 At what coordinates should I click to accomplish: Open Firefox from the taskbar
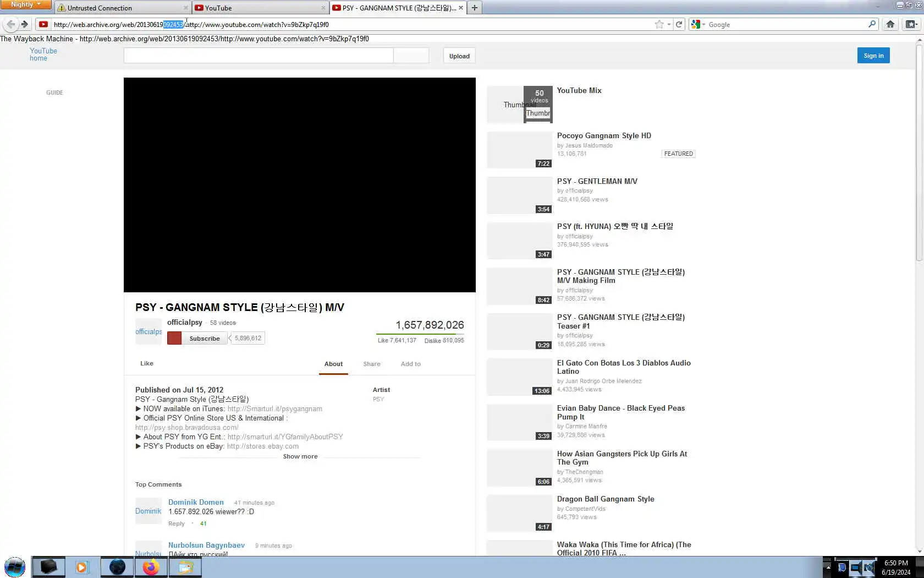point(151,567)
